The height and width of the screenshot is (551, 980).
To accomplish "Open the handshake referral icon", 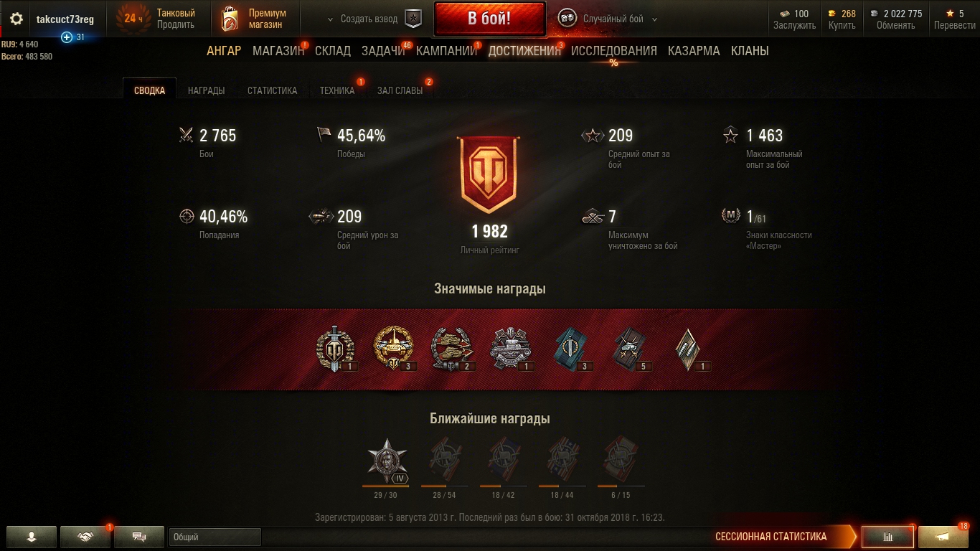I will (x=85, y=537).
